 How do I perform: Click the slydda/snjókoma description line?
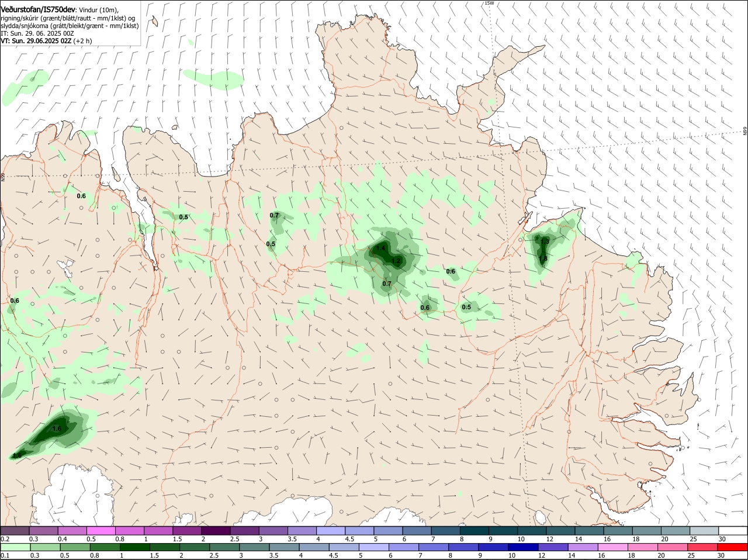point(70,26)
